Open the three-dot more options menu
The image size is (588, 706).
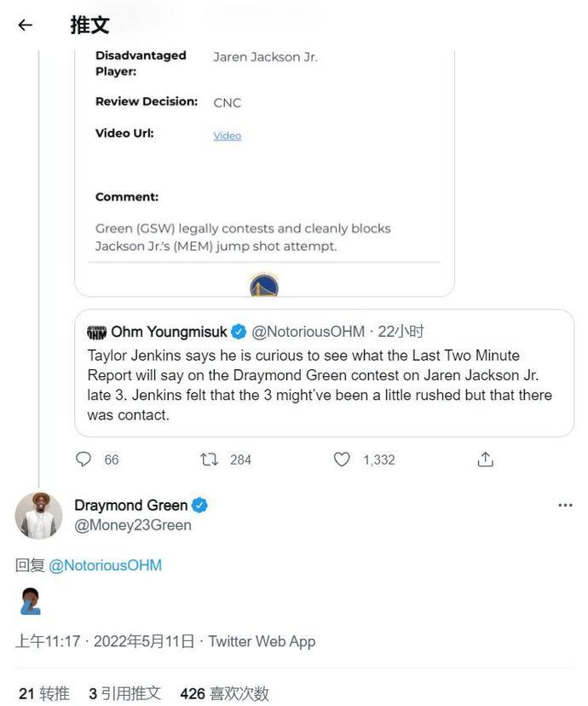pos(565,505)
